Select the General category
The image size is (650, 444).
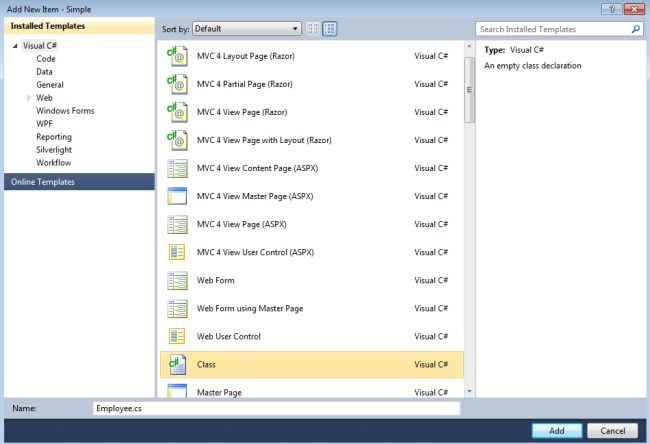[50, 85]
